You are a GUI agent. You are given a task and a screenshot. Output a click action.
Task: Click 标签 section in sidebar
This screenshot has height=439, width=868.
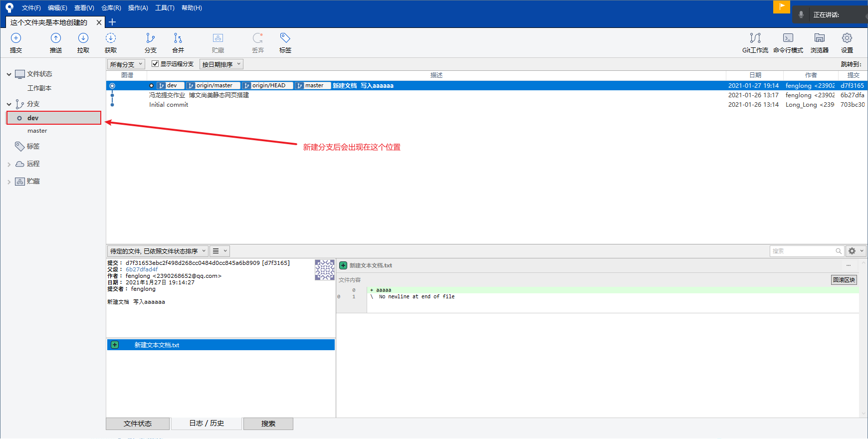(33, 146)
